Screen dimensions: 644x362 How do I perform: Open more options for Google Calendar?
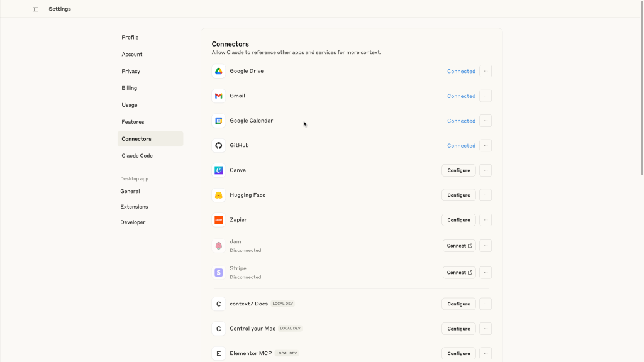click(486, 121)
